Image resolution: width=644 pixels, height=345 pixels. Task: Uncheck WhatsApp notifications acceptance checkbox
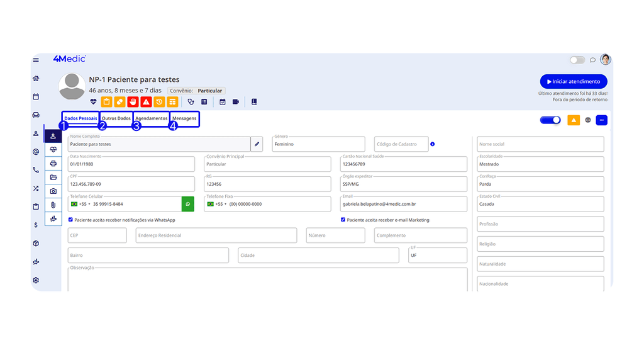coord(70,220)
